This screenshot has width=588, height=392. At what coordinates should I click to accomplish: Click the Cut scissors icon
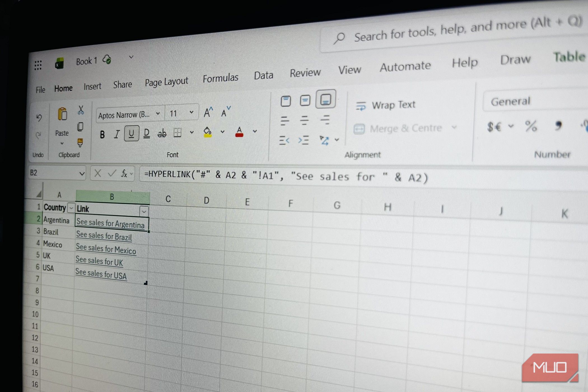point(81,110)
